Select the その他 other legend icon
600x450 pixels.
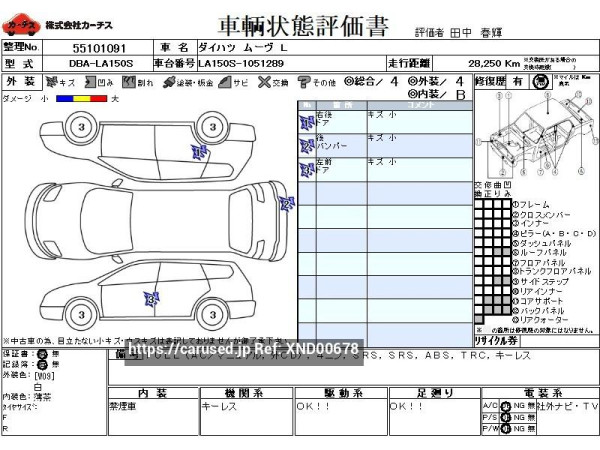click(304, 82)
